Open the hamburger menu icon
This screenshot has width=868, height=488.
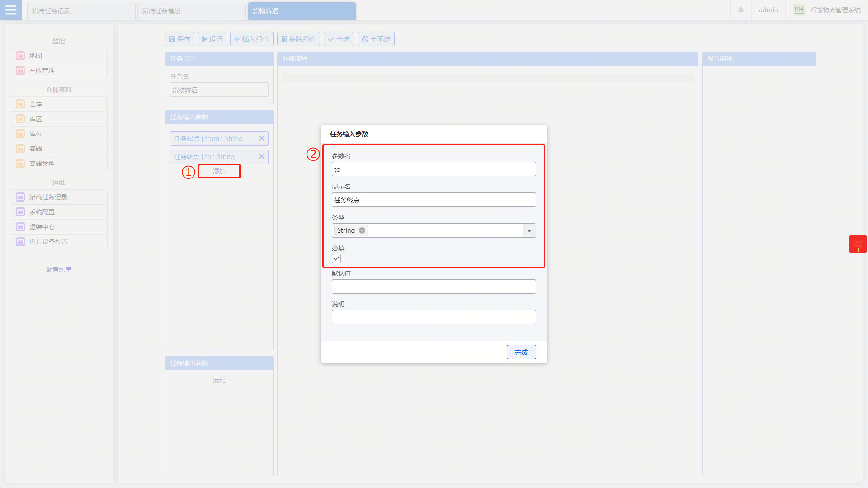[10, 10]
